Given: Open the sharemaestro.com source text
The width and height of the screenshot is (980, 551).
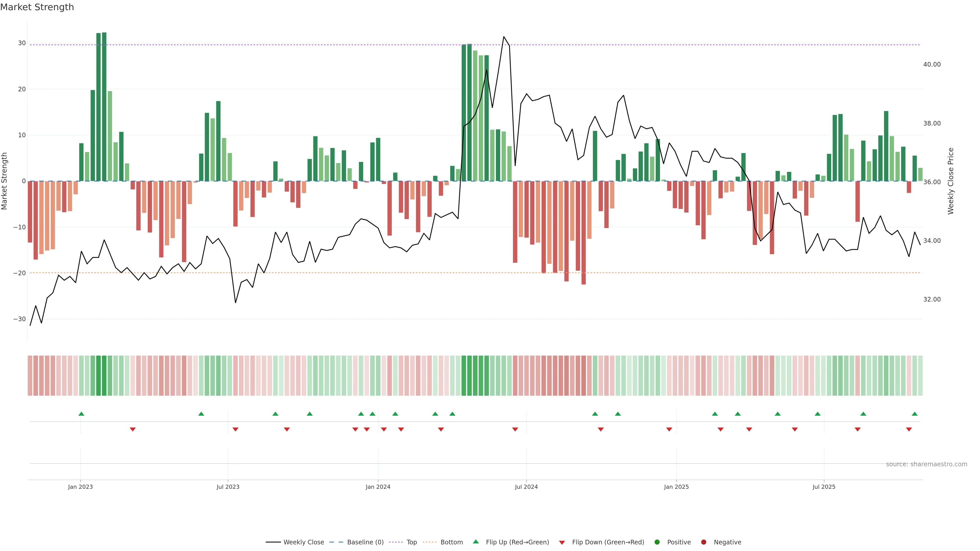Looking at the screenshot, I should [926, 464].
